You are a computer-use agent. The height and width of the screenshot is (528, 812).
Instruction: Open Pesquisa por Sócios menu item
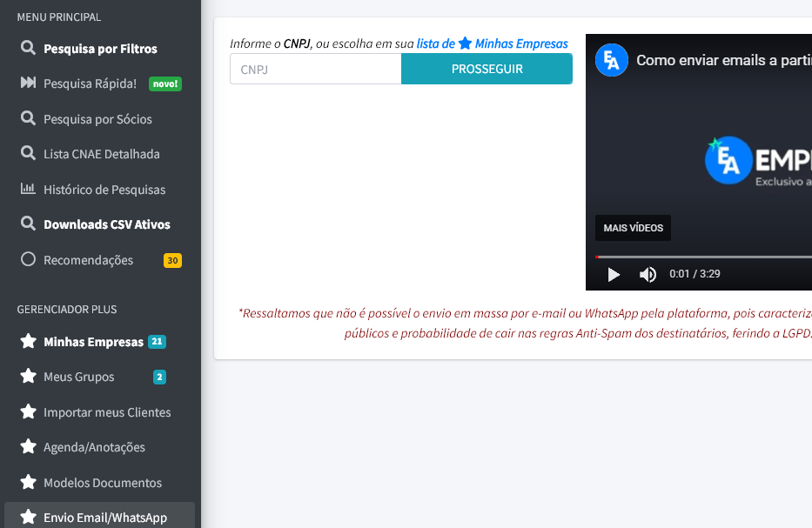tap(97, 119)
